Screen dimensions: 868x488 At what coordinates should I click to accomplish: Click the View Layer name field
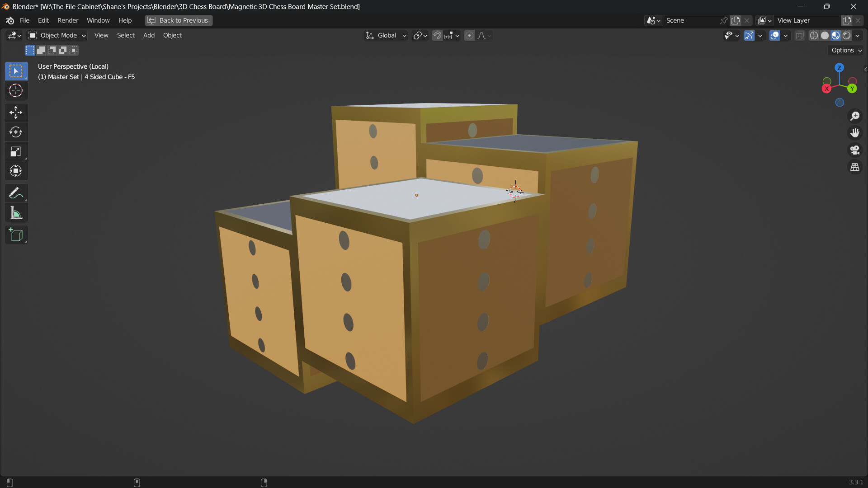tap(807, 20)
